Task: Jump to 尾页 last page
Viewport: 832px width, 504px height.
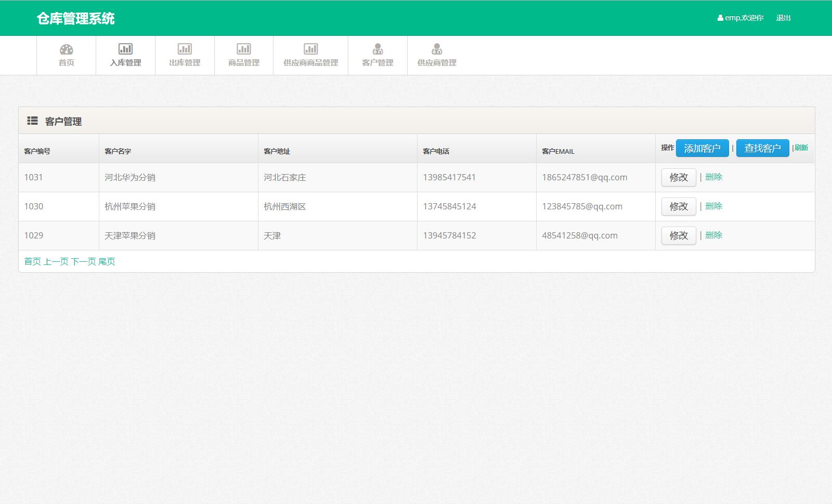Action: coord(107,261)
